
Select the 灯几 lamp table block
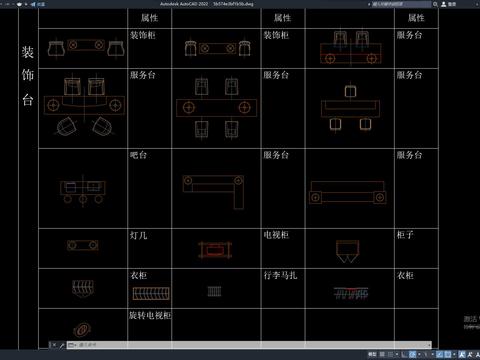(x=82, y=245)
